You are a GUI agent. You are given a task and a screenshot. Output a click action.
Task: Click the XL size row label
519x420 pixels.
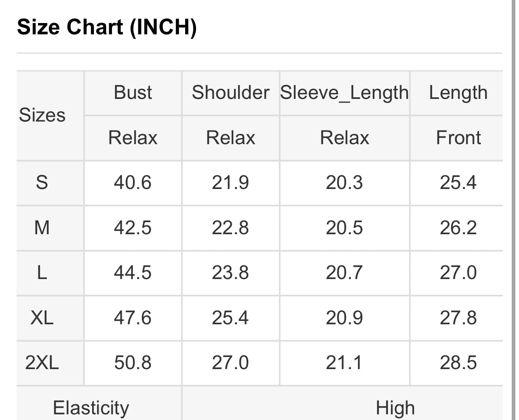(42, 318)
